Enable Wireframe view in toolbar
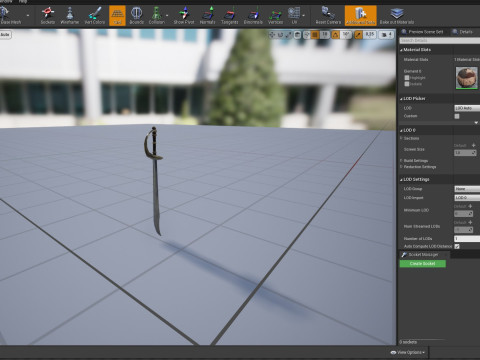480x360 pixels. 70,15
